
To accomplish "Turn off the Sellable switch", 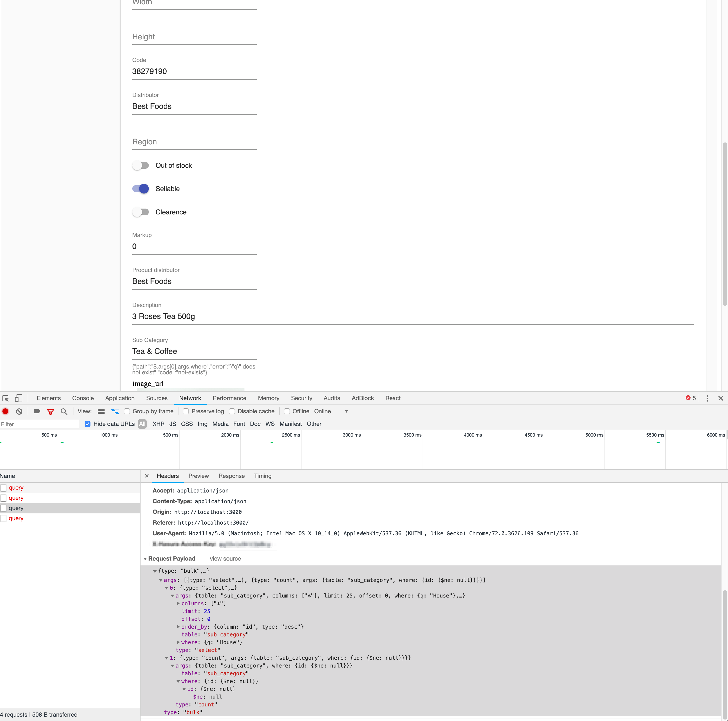I will (x=141, y=189).
